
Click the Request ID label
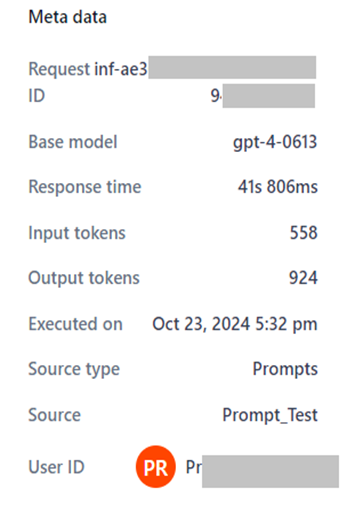coord(60,82)
